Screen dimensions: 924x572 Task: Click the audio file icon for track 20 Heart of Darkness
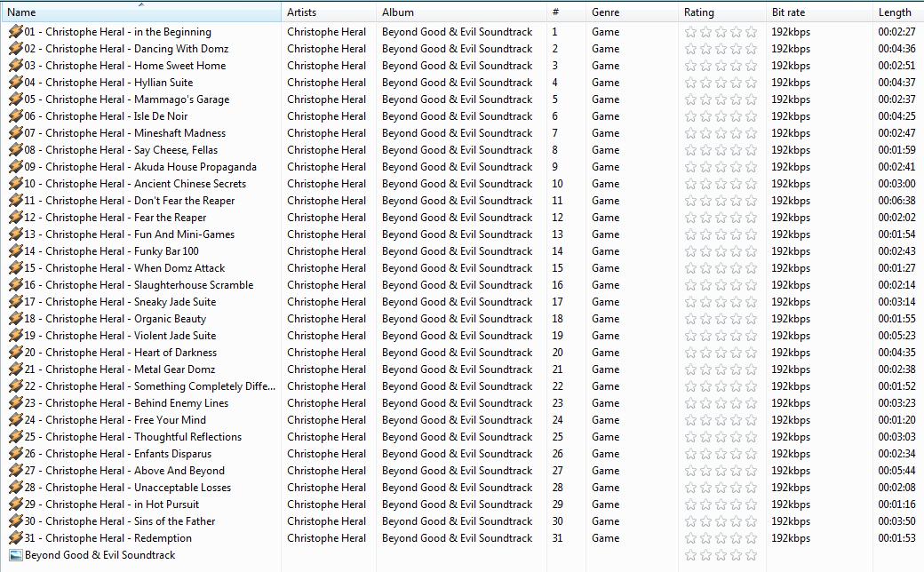pyautogui.click(x=16, y=353)
